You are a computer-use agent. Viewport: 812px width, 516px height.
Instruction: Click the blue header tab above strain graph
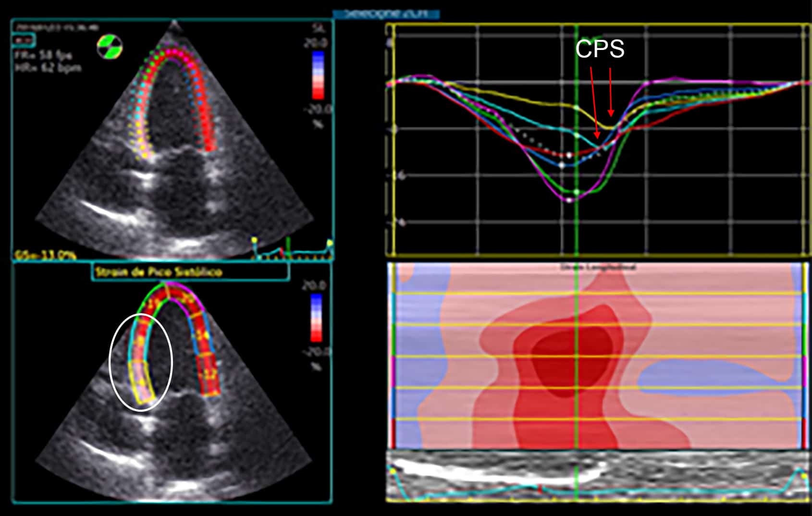pyautogui.click(x=386, y=14)
